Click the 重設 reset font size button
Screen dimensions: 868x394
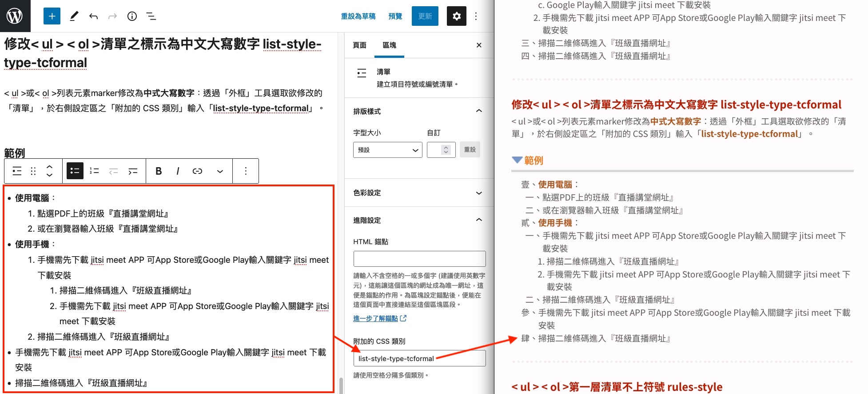[x=470, y=150]
